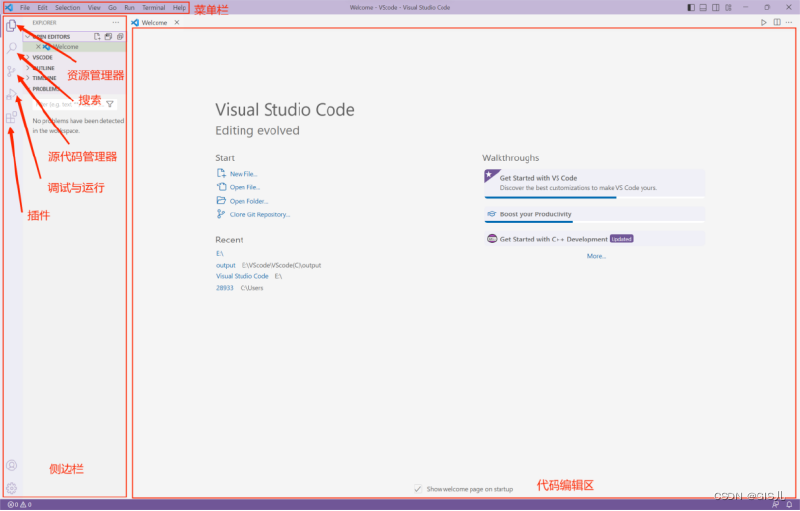Open the Accounts menu icon
The height and width of the screenshot is (511, 800).
coord(11,465)
